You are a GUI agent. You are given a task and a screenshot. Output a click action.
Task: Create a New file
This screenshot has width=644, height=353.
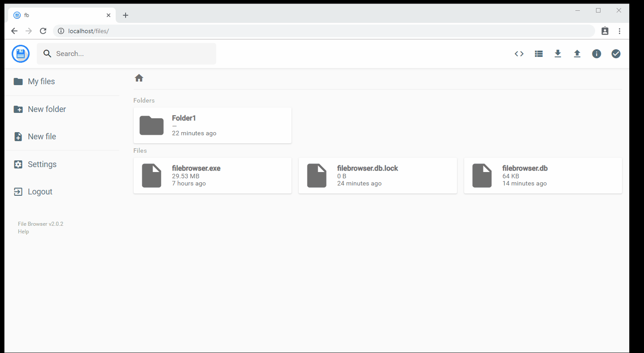coord(41,136)
